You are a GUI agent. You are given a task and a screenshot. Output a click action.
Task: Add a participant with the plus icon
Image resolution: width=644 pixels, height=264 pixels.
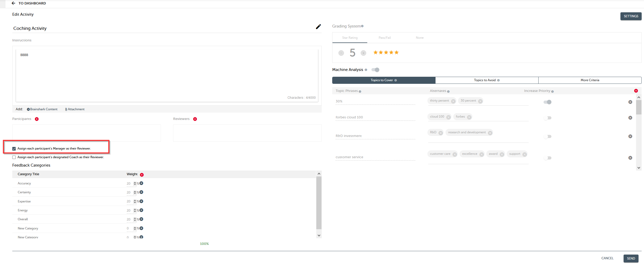[x=37, y=119]
